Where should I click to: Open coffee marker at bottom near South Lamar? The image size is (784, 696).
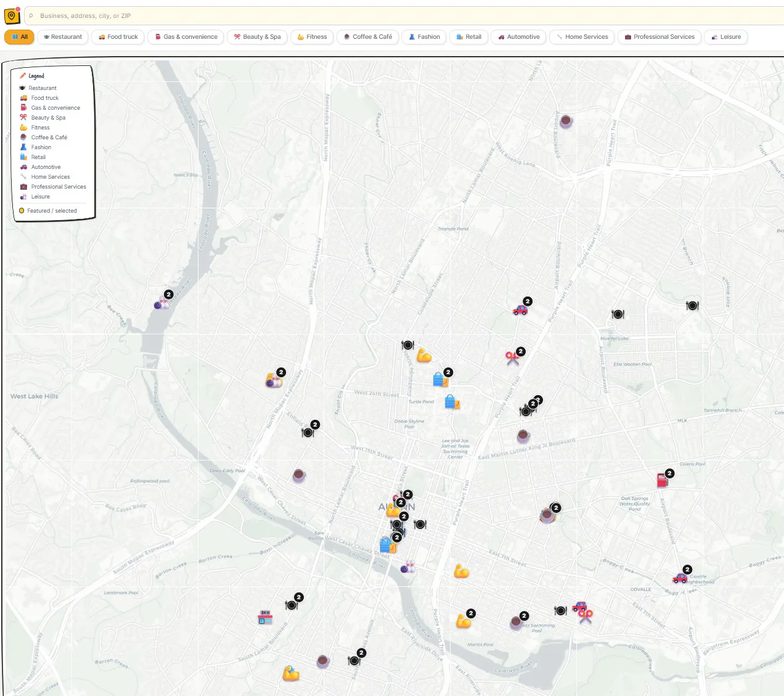click(x=322, y=661)
